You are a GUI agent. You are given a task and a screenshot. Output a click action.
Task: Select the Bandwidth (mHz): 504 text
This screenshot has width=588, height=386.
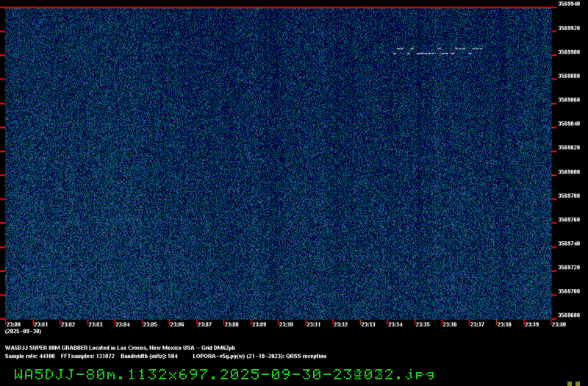149,357
